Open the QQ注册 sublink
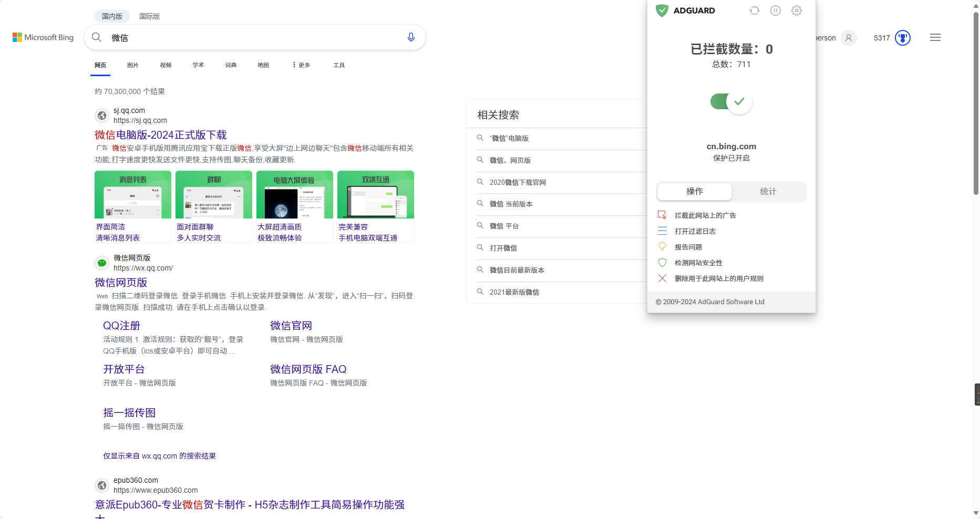Image resolution: width=980 pixels, height=519 pixels. (x=121, y=326)
